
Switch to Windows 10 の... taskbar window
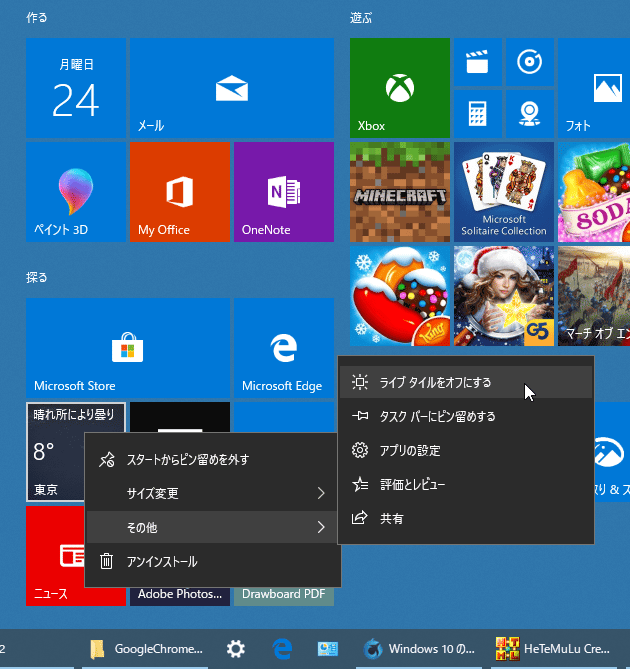pyautogui.click(x=419, y=649)
